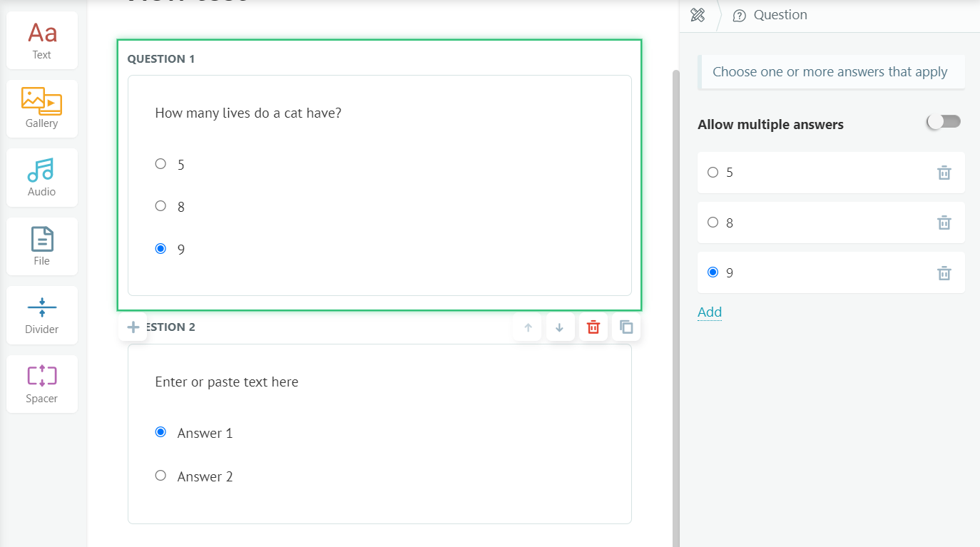The image size is (980, 547).
Task: Open the Question breadcrumb tab
Action: [770, 15]
